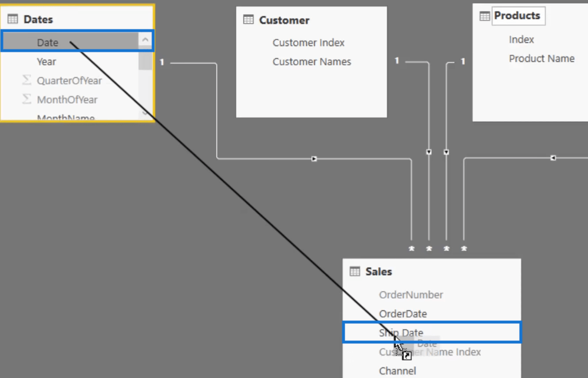Select the QuarterOfYear field
Screen dimensions: 588x378
pyautogui.click(x=70, y=81)
